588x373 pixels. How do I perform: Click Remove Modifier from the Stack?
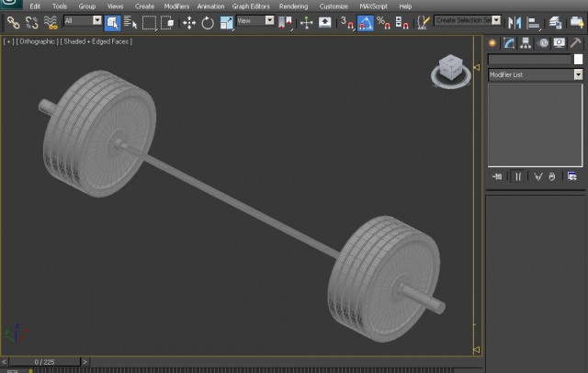pyautogui.click(x=552, y=176)
